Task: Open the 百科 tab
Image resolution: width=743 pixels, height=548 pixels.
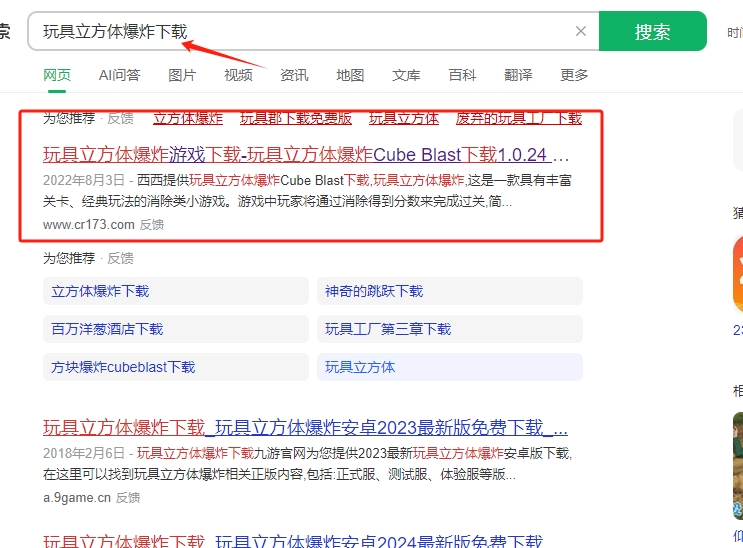Action: coord(462,75)
